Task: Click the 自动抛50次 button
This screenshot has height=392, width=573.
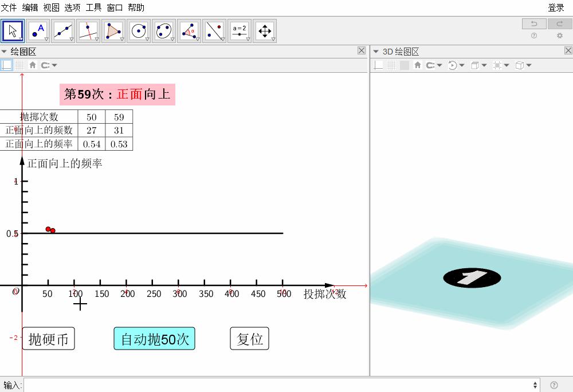Action: click(x=154, y=339)
